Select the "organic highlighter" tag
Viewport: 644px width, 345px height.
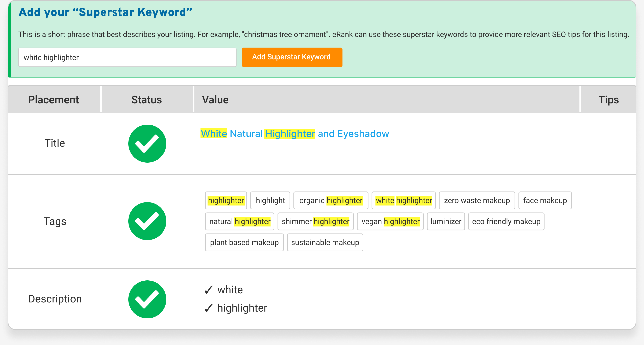331,200
